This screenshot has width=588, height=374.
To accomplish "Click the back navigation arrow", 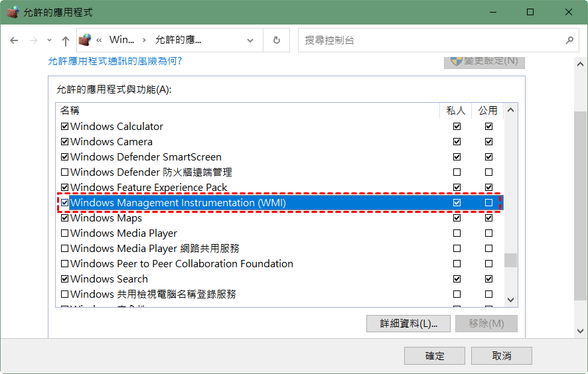I will point(14,40).
